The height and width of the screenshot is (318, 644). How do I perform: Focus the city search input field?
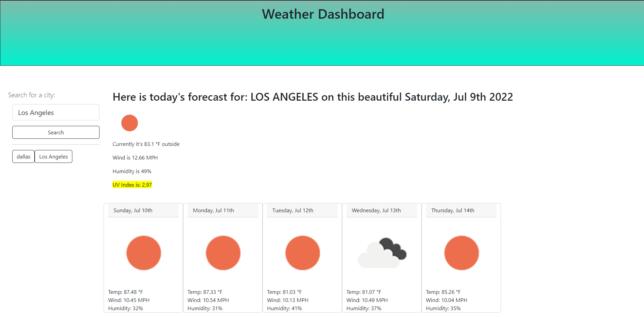click(56, 112)
